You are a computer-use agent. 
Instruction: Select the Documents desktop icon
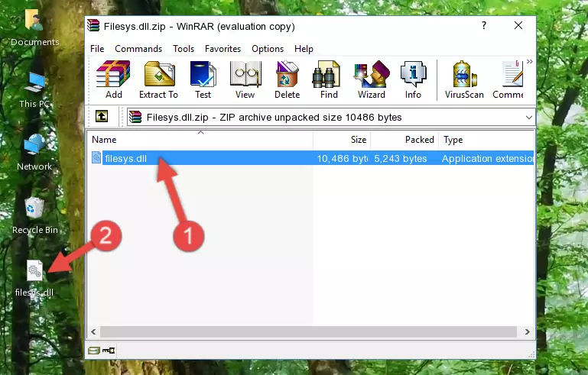pos(34,27)
